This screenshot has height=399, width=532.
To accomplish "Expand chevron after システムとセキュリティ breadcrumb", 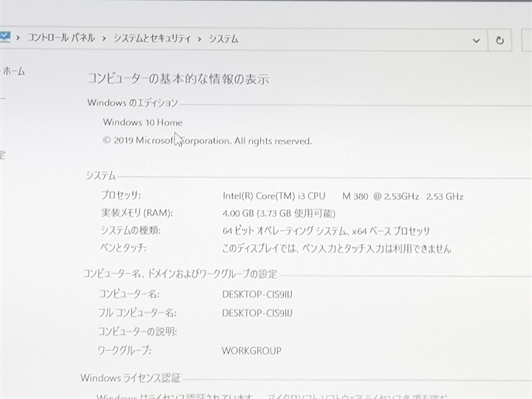I will [x=199, y=39].
